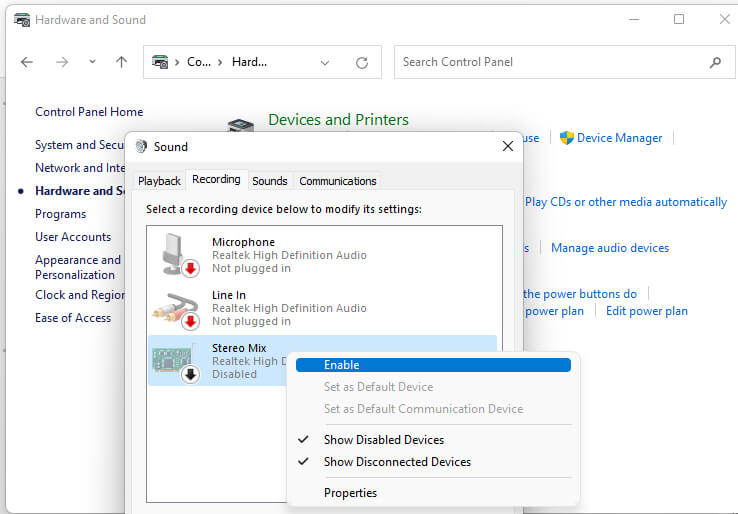Choose Enable from the context menu

coord(341,365)
